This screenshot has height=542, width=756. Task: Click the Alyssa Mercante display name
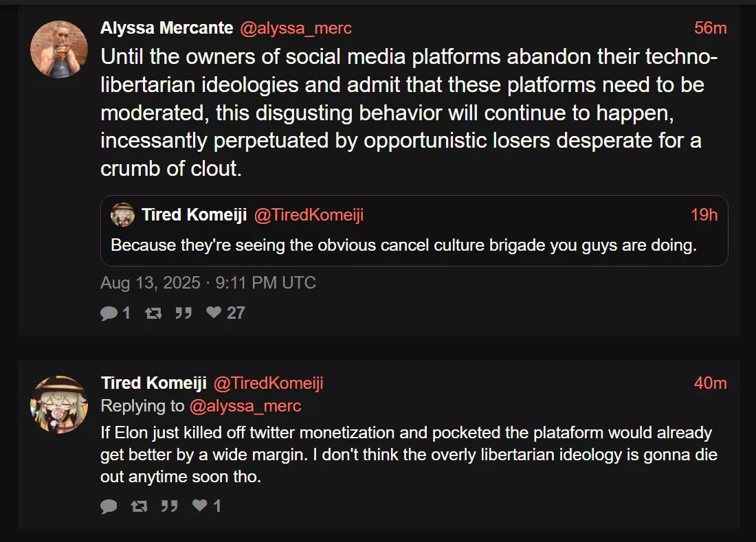point(167,28)
